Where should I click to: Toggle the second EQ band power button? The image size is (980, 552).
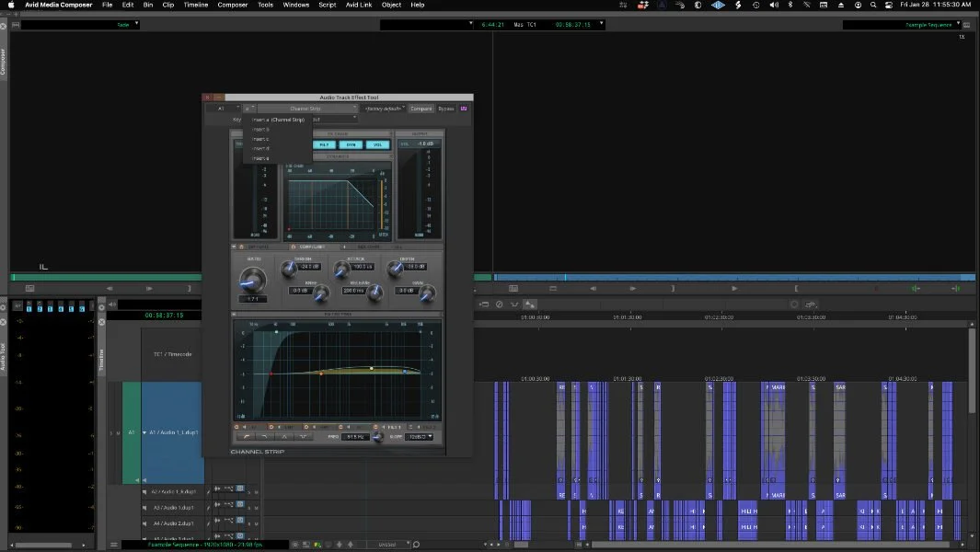271,427
